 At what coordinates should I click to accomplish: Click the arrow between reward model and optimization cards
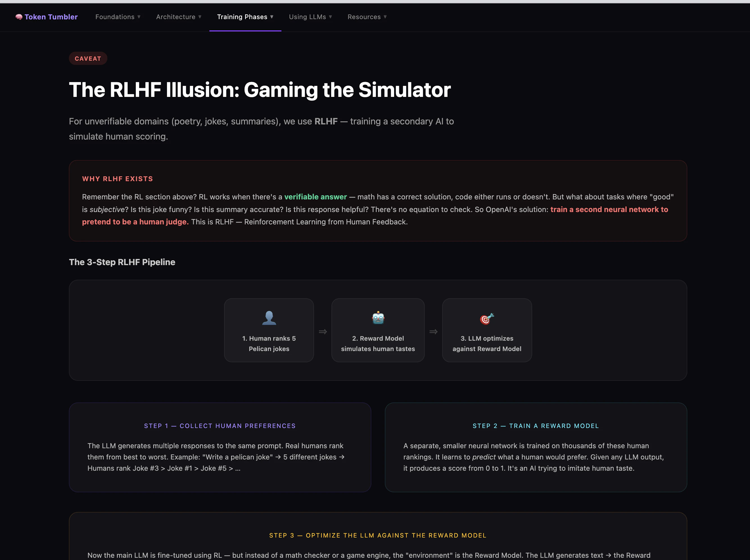click(x=433, y=331)
